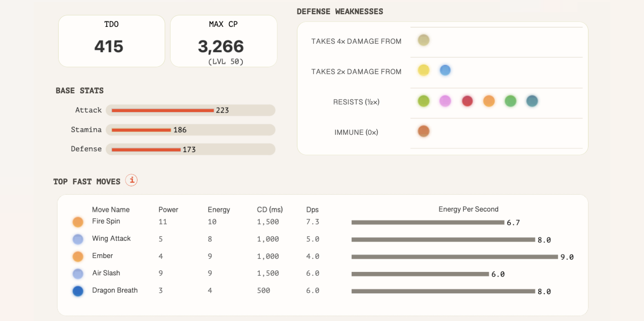Click the Takes 2x Damage From label
This screenshot has width=644, height=321.
(x=356, y=72)
